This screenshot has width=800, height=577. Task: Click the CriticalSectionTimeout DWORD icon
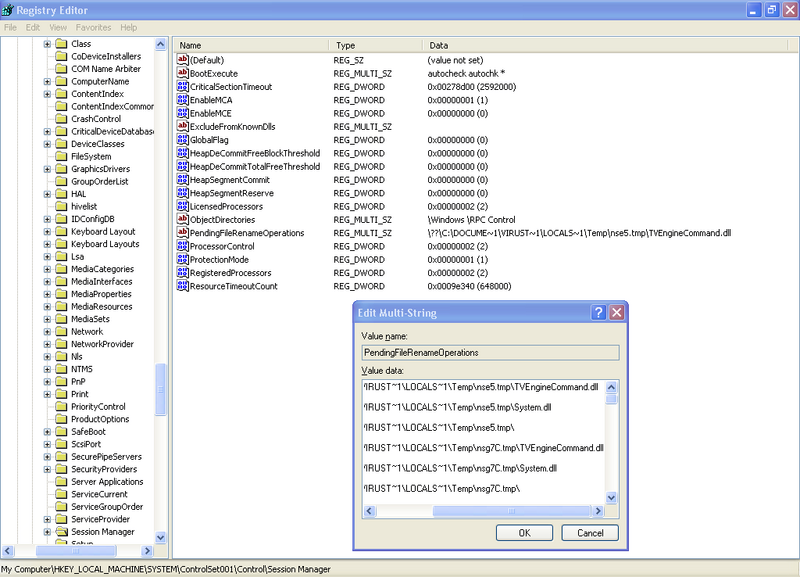tap(182, 87)
